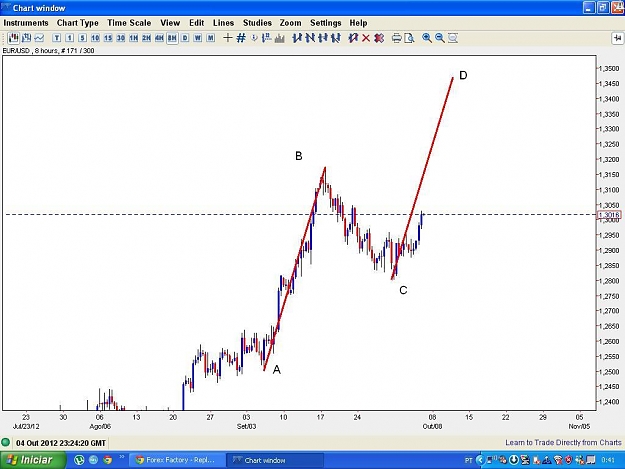This screenshot has width=625, height=469.
Task: Open the Zoom menu
Action: tap(291, 23)
